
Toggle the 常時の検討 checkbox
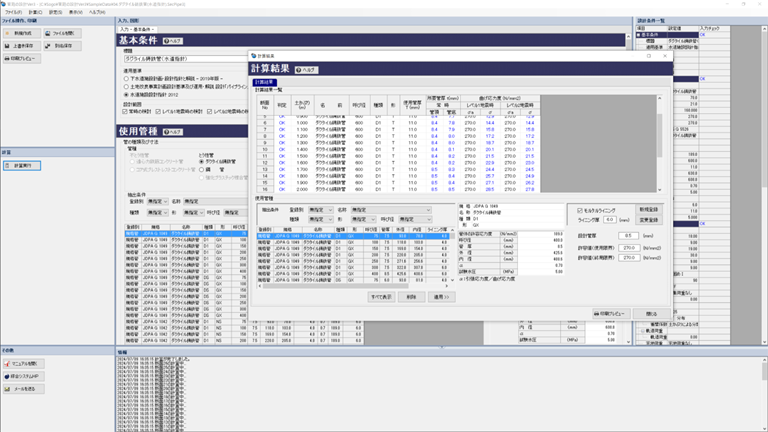pos(125,112)
